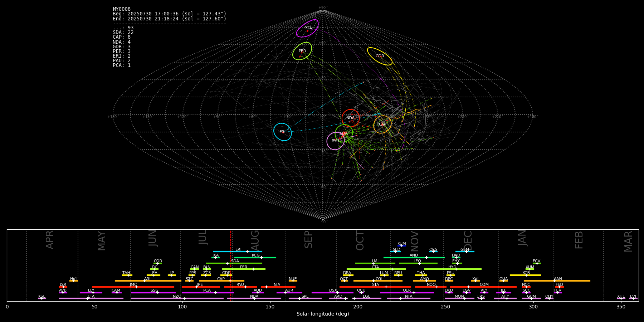Click the ORS shower bar in the timeline
This screenshot has height=322, width=644.
coord(433,252)
